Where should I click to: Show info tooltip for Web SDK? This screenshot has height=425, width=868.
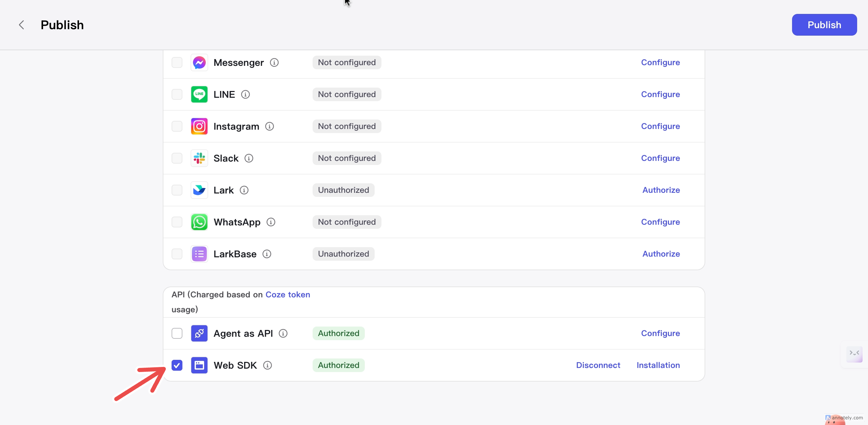click(268, 365)
